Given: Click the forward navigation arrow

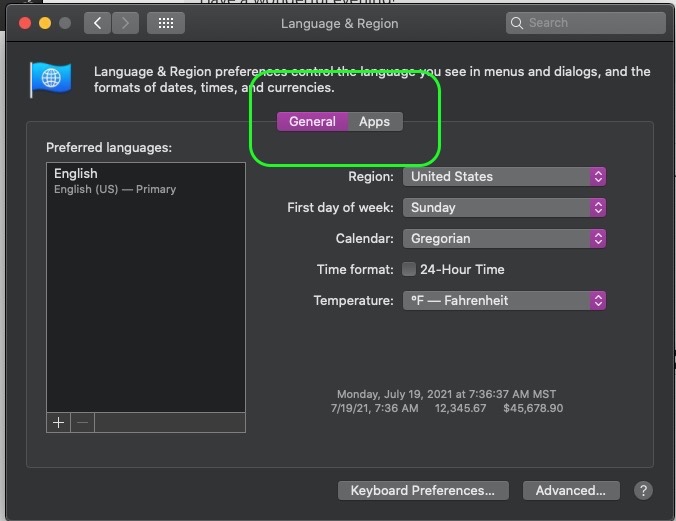Looking at the screenshot, I should pos(125,23).
